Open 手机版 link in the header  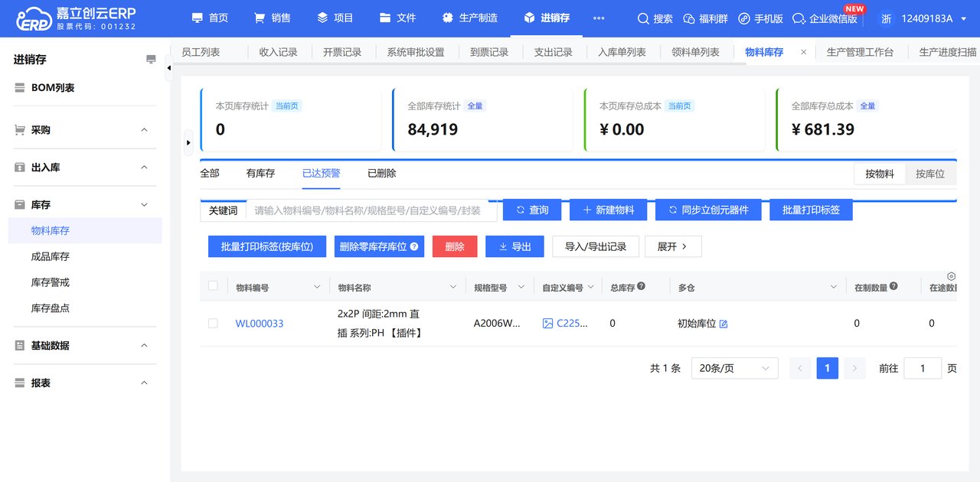tap(760, 18)
